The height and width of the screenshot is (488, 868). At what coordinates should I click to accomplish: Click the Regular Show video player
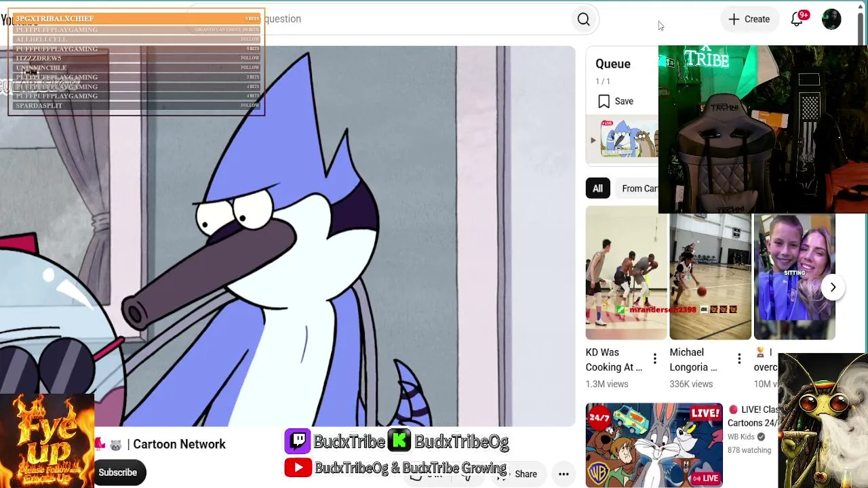pos(288,236)
